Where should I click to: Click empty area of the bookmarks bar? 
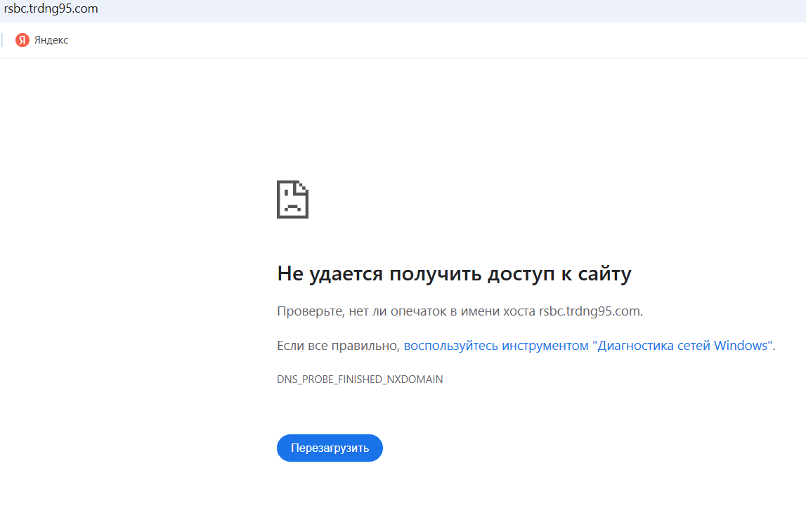[422, 40]
